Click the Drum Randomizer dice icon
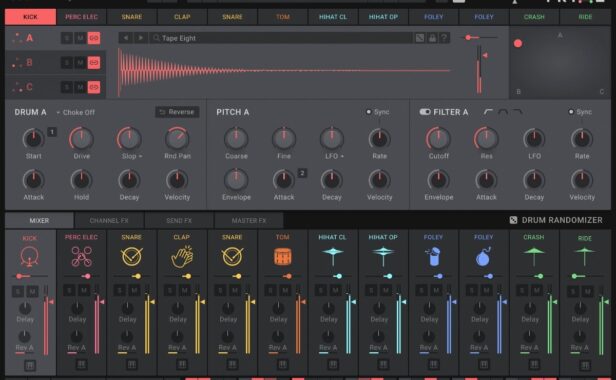This screenshot has width=616, height=380. pyautogui.click(x=513, y=220)
